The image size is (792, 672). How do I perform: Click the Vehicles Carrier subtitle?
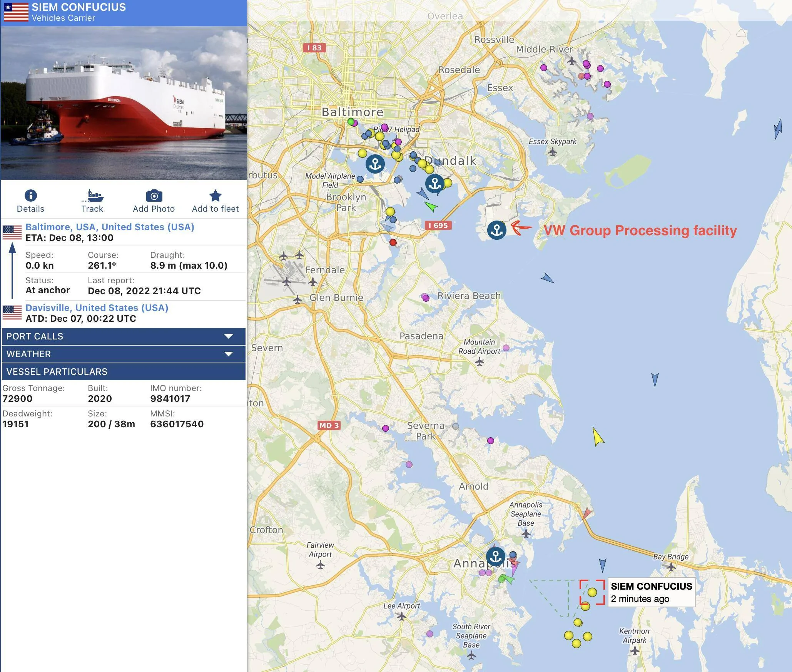point(63,18)
